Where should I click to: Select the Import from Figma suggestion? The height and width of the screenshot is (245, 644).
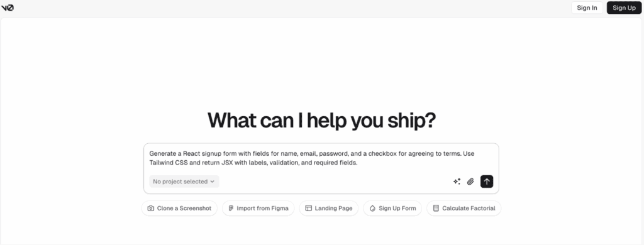pos(258,209)
